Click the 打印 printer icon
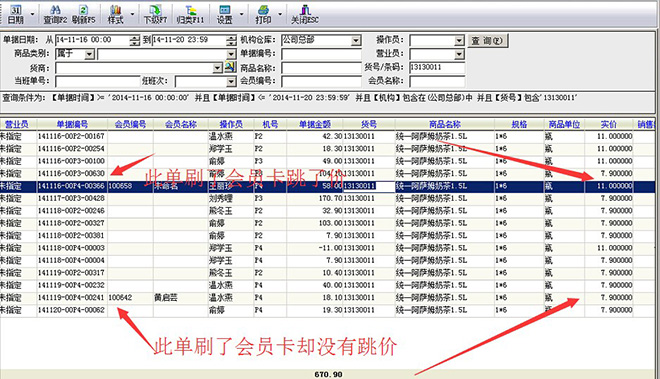 [x=263, y=10]
